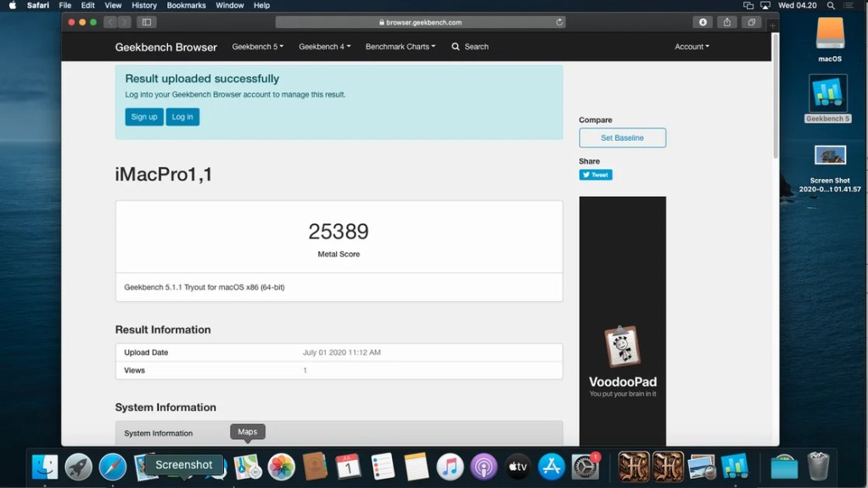Screen dimensions: 868x488
Task: Open Calendar from the dock
Action: [349, 467]
